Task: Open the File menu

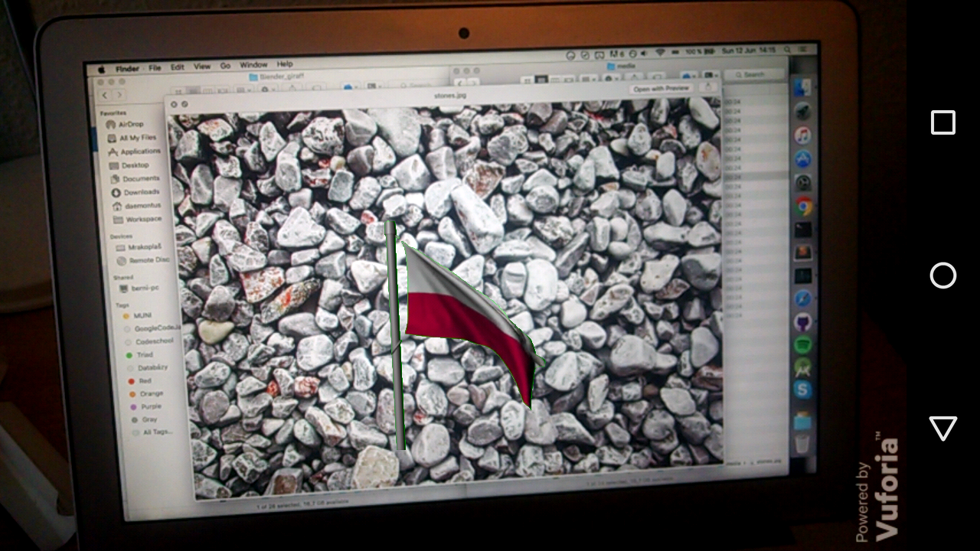Action: coord(155,67)
